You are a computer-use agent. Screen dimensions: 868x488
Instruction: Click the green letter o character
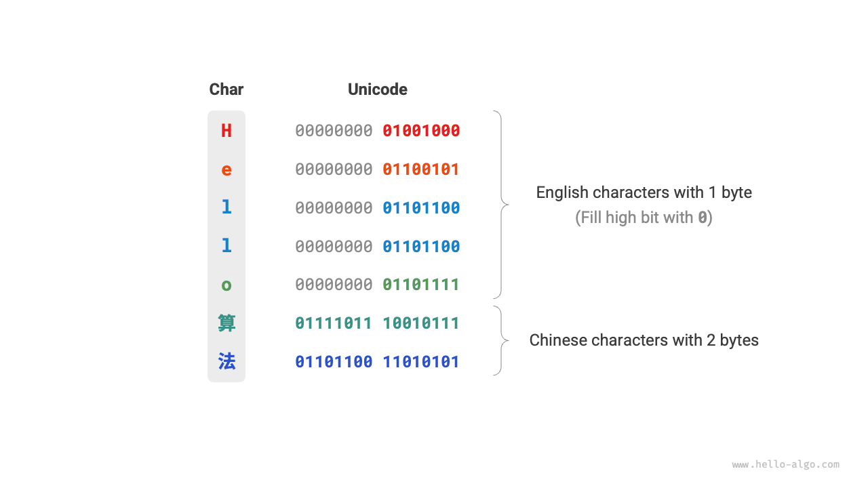pyautogui.click(x=226, y=285)
